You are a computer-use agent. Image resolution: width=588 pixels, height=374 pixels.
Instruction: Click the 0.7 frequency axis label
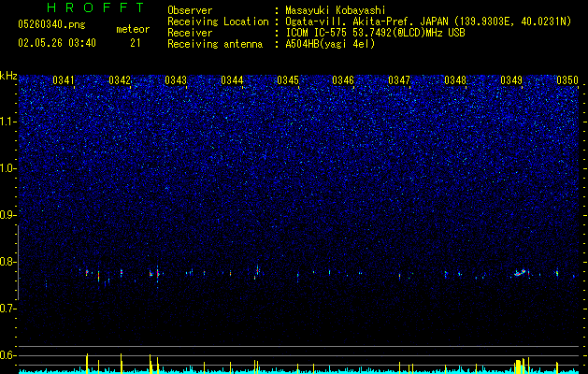pos(8,309)
